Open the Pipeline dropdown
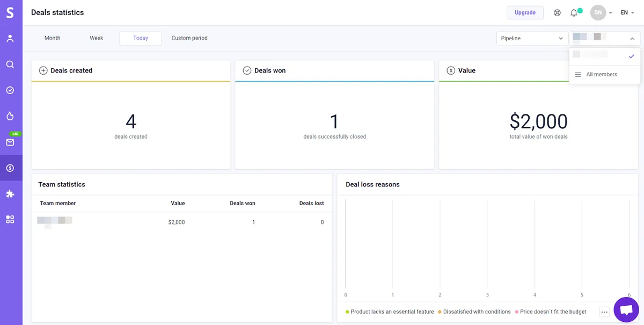 coord(532,38)
